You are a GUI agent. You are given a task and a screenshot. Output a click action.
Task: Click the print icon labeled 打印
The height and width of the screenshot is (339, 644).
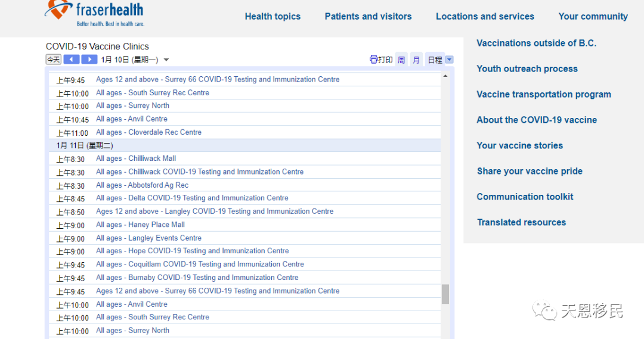click(381, 60)
